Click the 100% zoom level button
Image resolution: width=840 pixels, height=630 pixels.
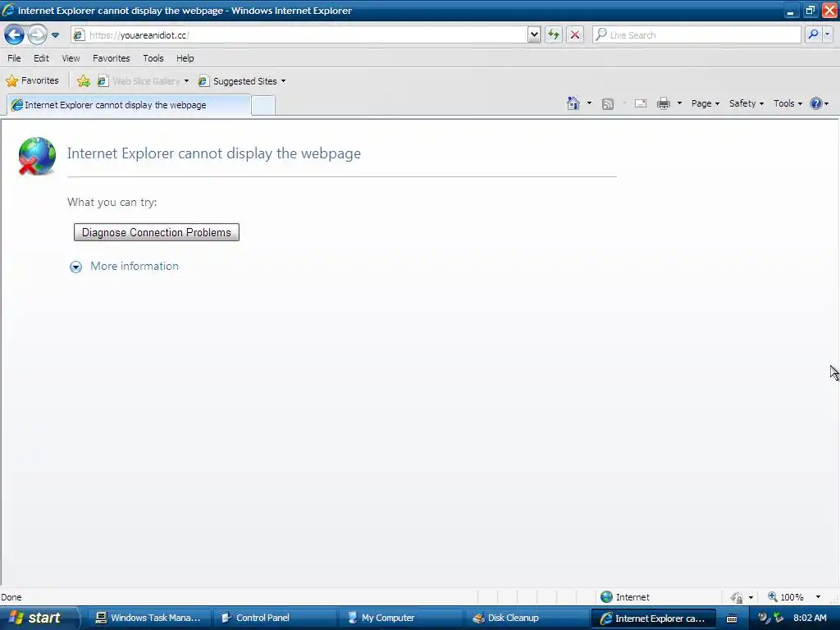click(786, 597)
